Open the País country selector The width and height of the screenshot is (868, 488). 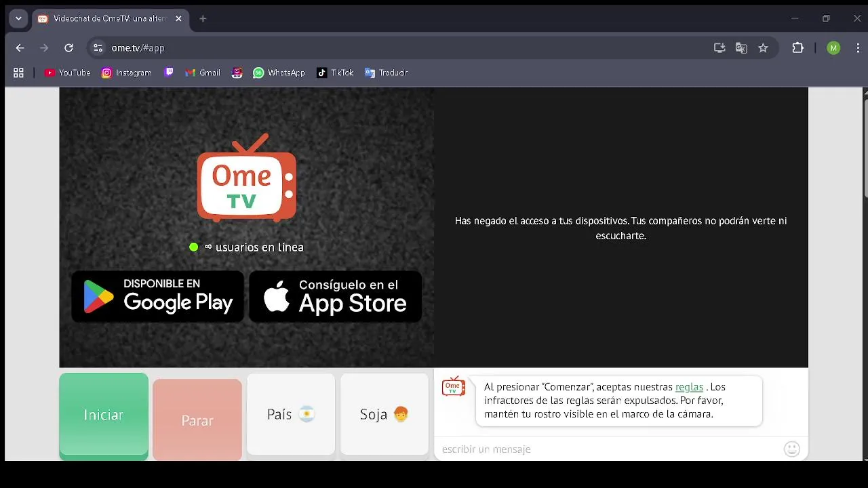pos(291,414)
